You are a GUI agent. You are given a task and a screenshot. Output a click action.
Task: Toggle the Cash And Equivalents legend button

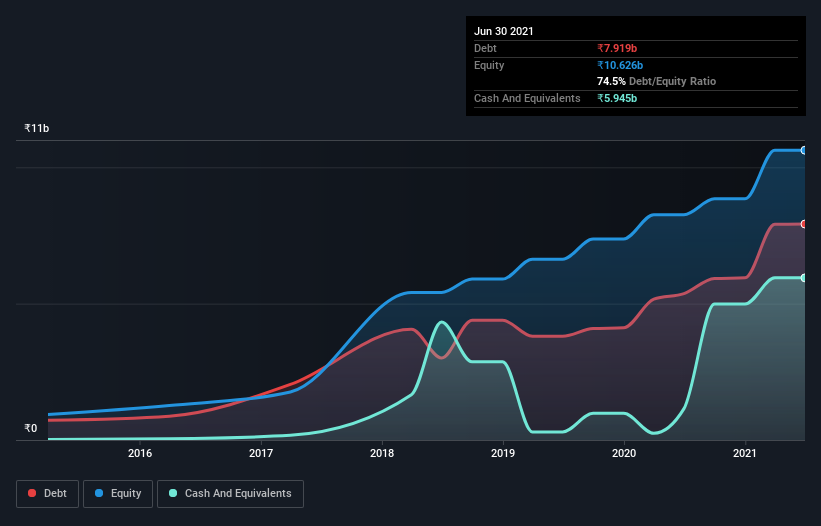click(230, 494)
